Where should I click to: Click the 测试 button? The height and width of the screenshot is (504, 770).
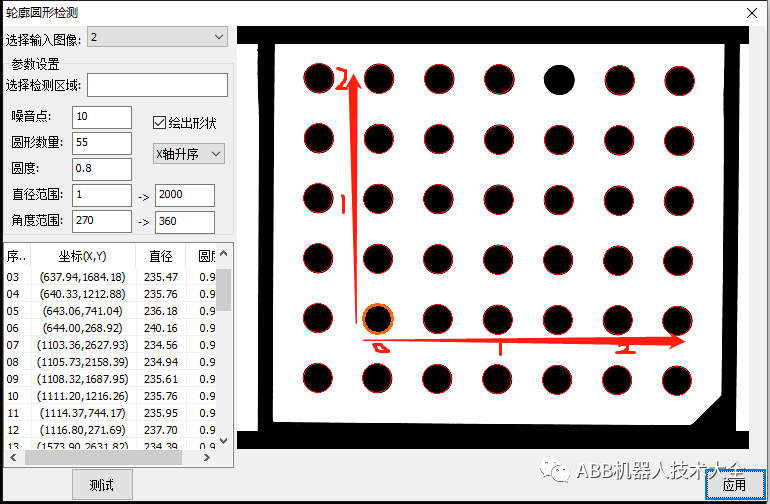click(x=102, y=485)
